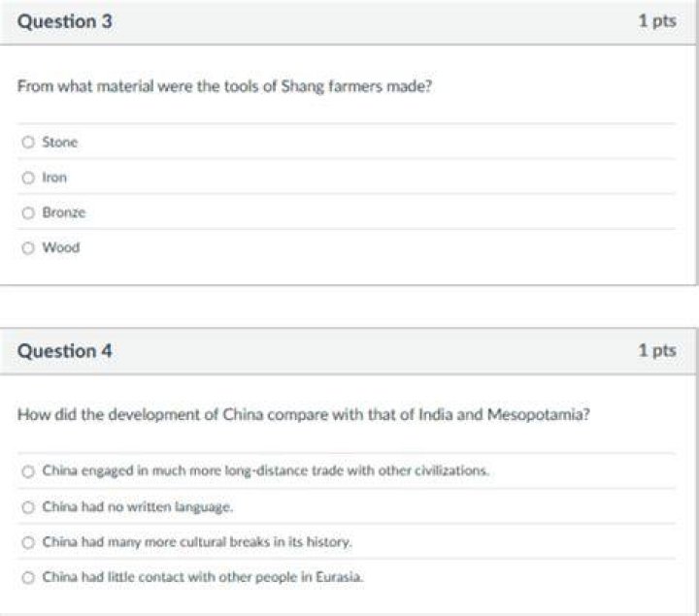Pick the Wood answer option
The width and height of the screenshot is (699, 616).
(28, 247)
